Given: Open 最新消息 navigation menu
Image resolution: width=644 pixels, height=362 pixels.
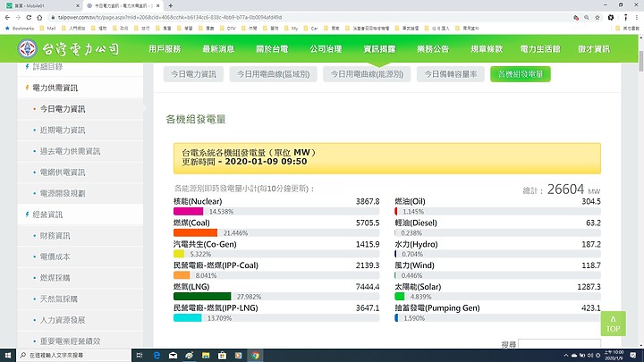Looking at the screenshot, I should (x=218, y=49).
